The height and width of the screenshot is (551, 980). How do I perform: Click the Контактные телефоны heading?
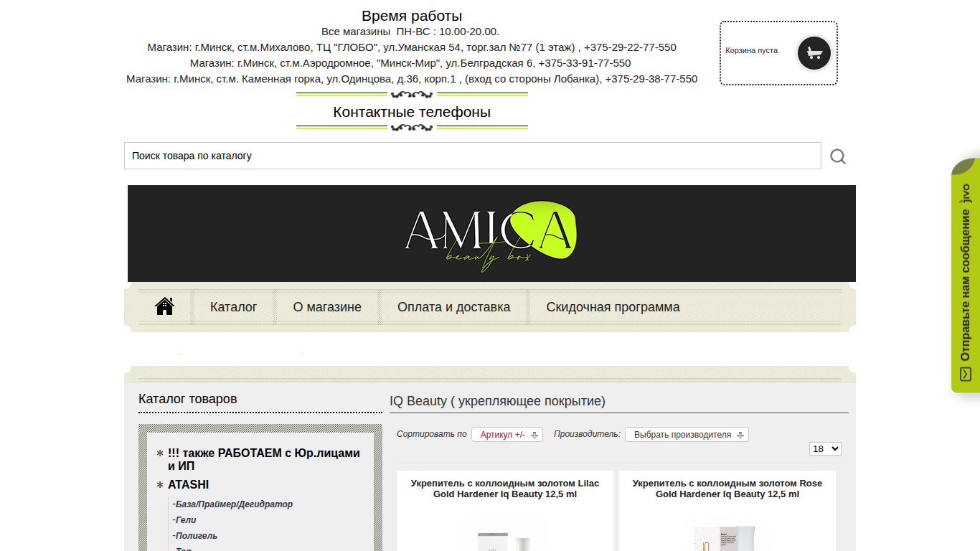(x=412, y=112)
